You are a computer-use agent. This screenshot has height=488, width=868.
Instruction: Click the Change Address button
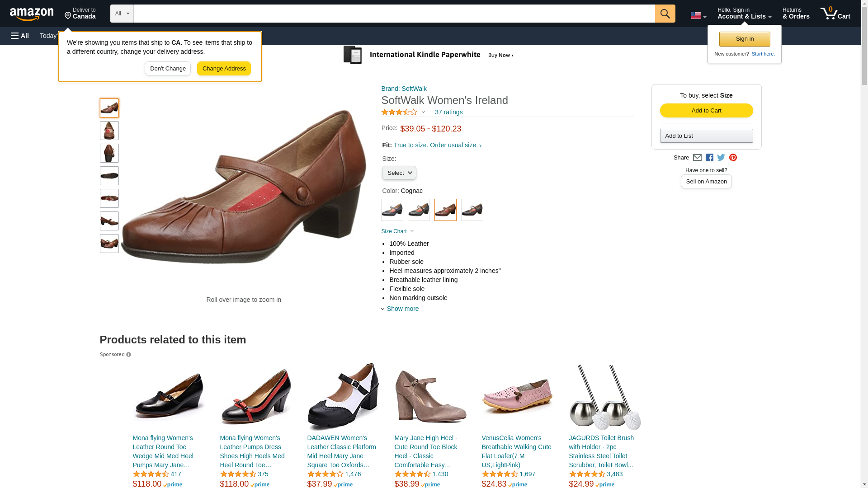coord(224,69)
